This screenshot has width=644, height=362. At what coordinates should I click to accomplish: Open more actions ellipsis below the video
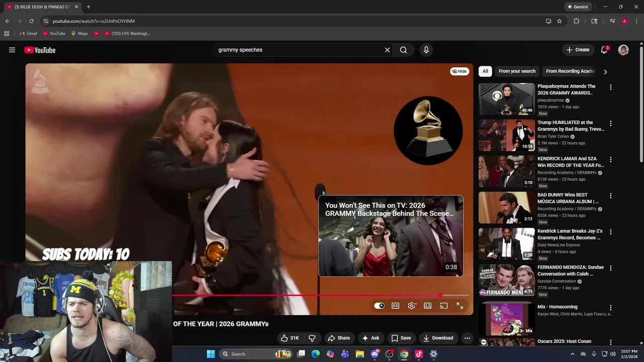467,338
